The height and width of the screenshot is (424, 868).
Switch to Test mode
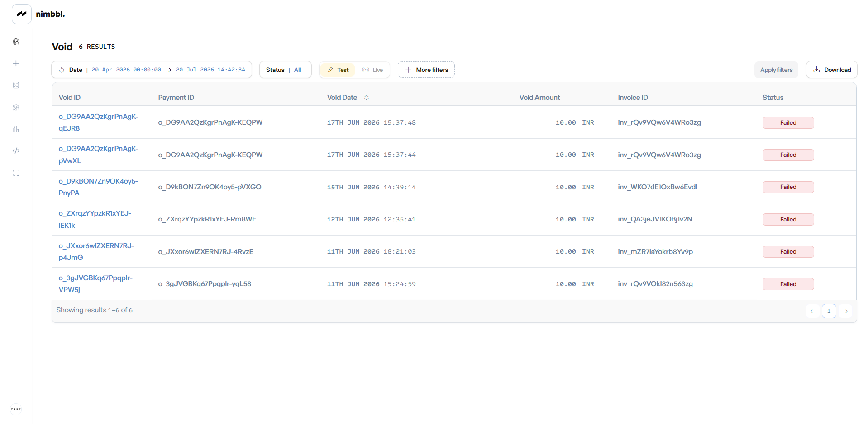(x=338, y=70)
